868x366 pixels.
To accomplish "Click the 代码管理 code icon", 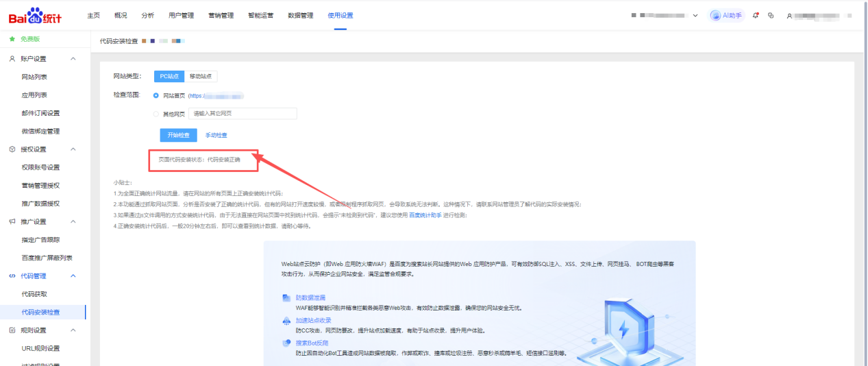I will point(12,276).
